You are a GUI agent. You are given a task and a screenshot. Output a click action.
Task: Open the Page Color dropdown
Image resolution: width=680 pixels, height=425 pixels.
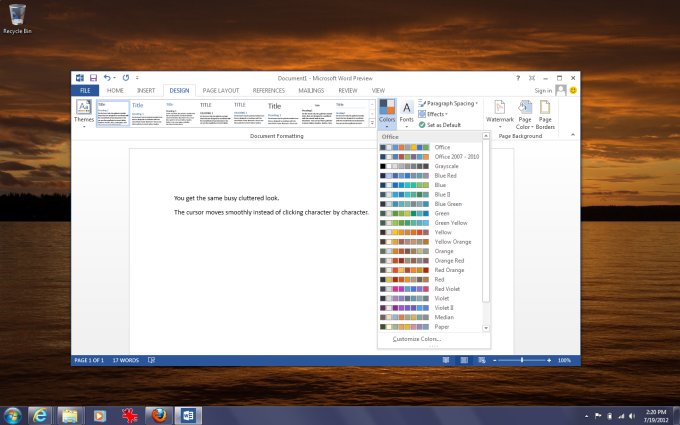click(524, 112)
